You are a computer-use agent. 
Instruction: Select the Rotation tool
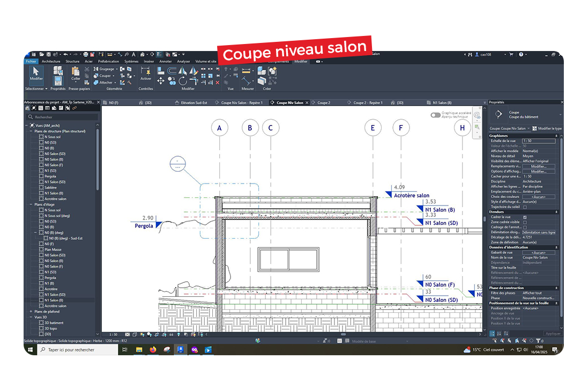click(183, 80)
